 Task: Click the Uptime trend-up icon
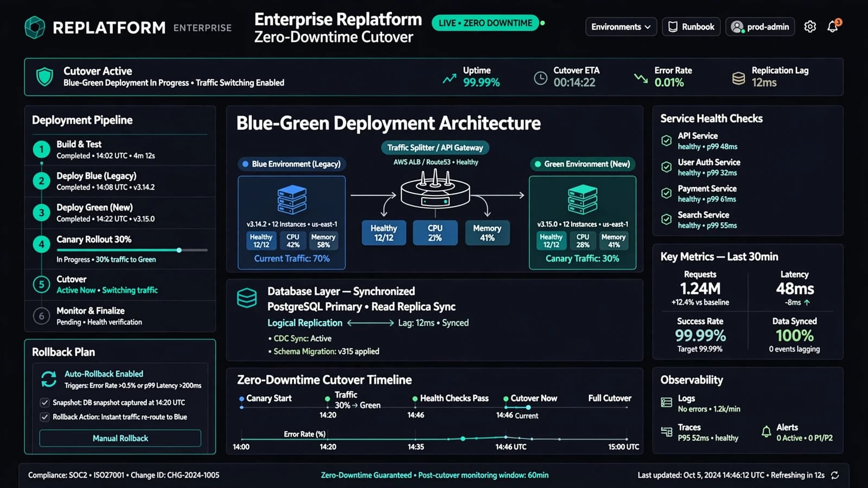[x=449, y=79]
